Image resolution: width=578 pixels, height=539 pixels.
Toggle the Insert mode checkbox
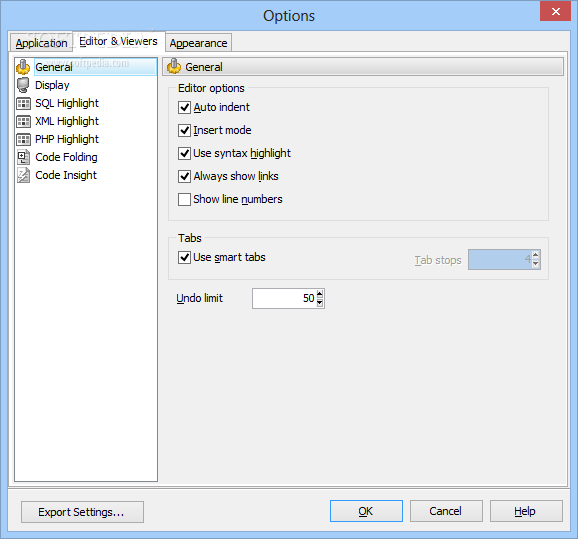coord(184,131)
